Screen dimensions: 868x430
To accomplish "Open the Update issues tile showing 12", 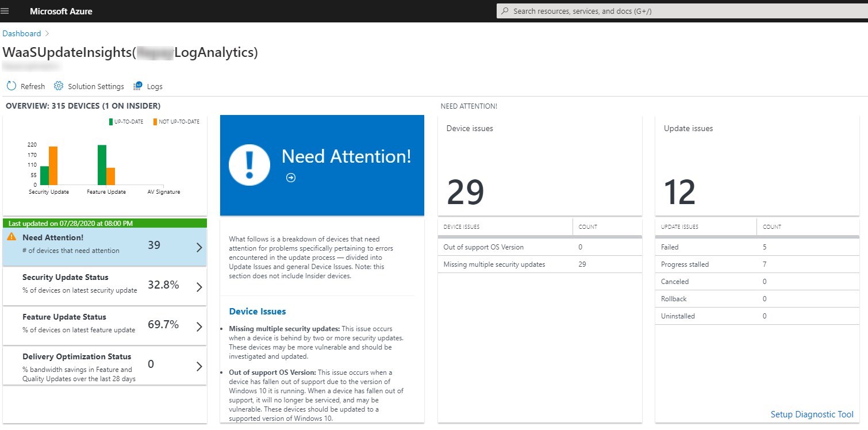I will (757, 166).
